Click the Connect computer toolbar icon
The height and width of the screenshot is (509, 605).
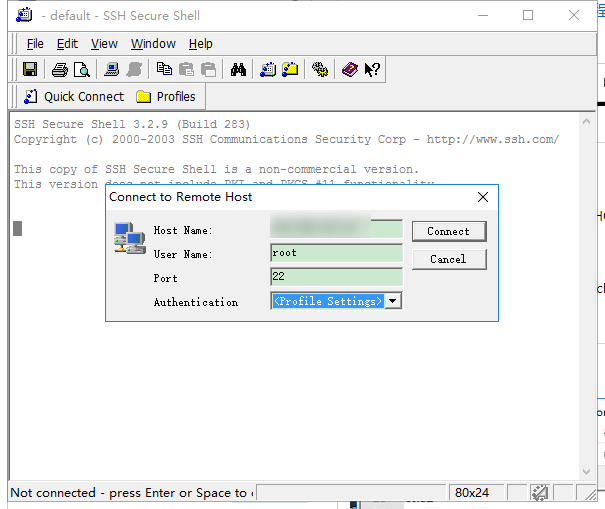click(x=112, y=69)
